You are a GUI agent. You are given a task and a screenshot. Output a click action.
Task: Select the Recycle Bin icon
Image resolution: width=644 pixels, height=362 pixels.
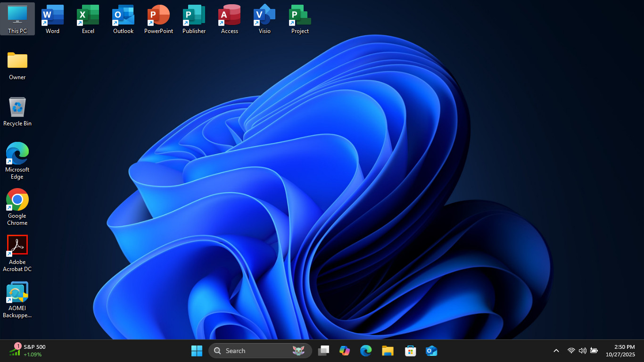tap(17, 112)
